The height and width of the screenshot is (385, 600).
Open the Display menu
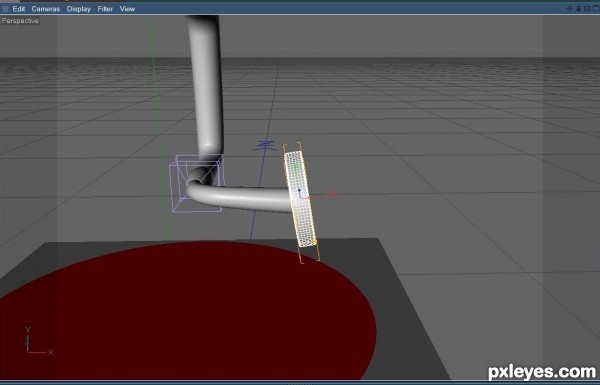78,8
